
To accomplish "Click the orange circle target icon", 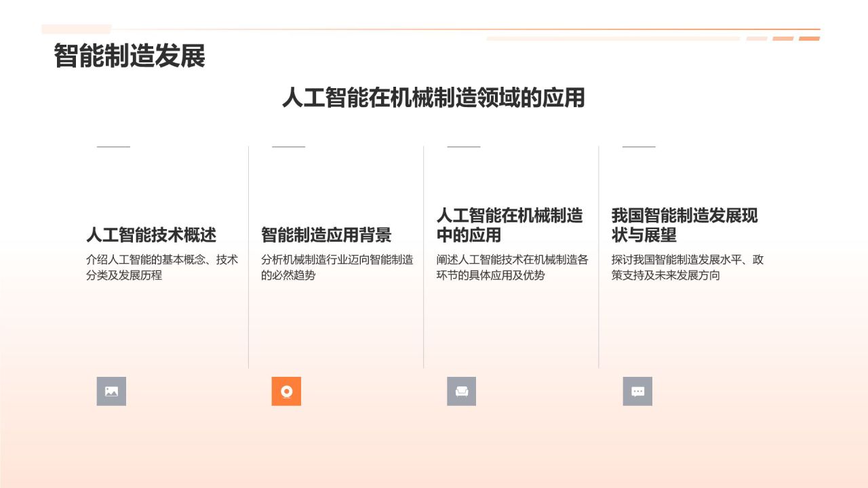I will 286,391.
